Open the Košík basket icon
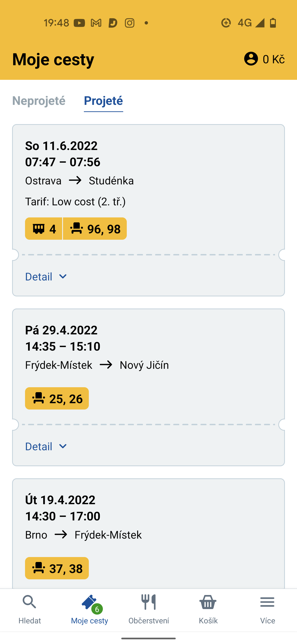 [208, 602]
